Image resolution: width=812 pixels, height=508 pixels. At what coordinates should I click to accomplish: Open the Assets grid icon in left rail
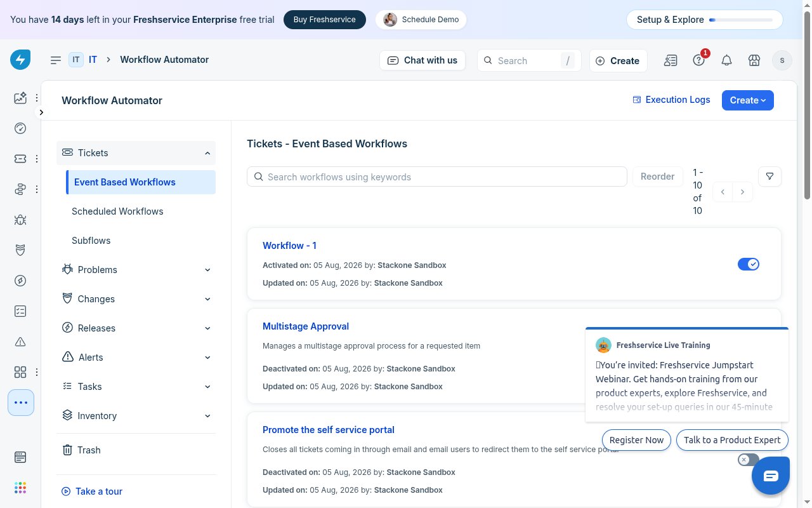point(20,372)
